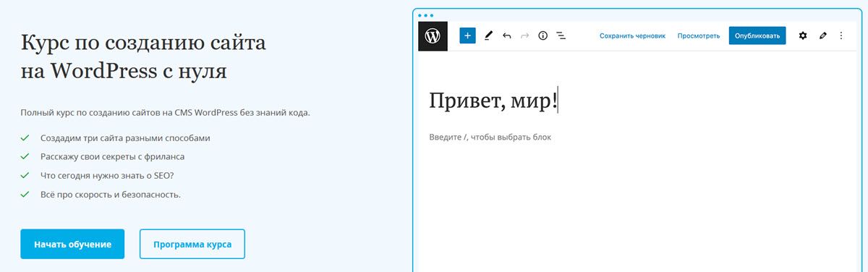
Task: Click the block placeholder Введите / text
Action: coord(490,137)
